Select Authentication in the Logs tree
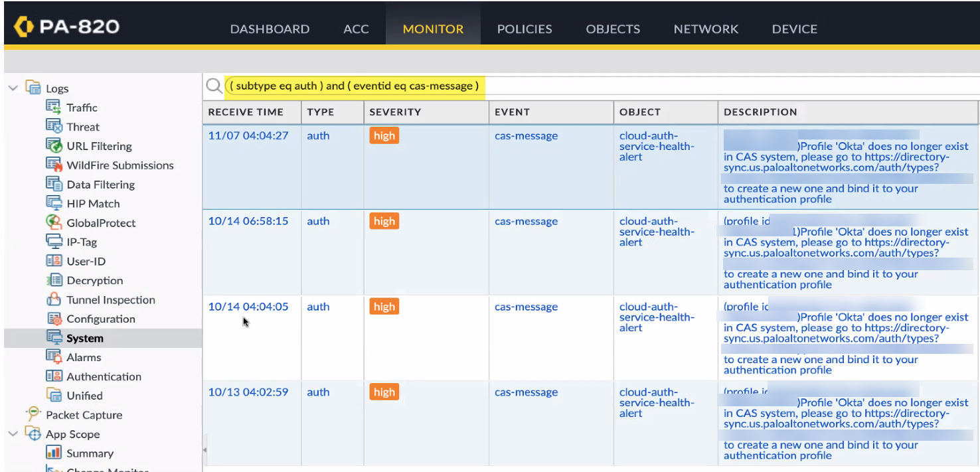This screenshot has height=472, width=980. (x=104, y=376)
